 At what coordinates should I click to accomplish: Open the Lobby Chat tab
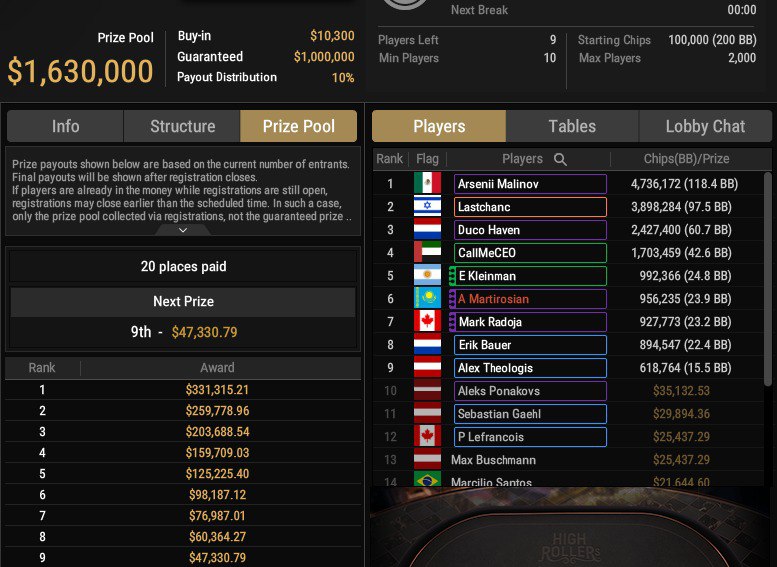pyautogui.click(x=705, y=126)
